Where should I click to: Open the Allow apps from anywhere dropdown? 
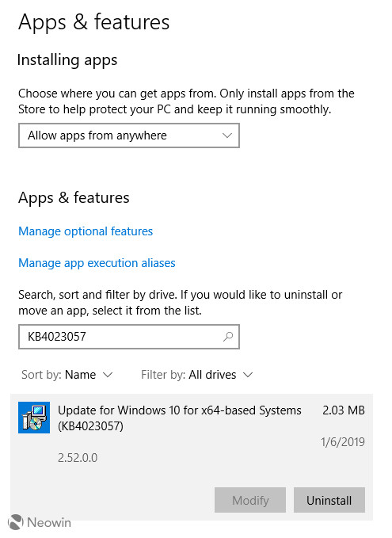[x=129, y=135]
